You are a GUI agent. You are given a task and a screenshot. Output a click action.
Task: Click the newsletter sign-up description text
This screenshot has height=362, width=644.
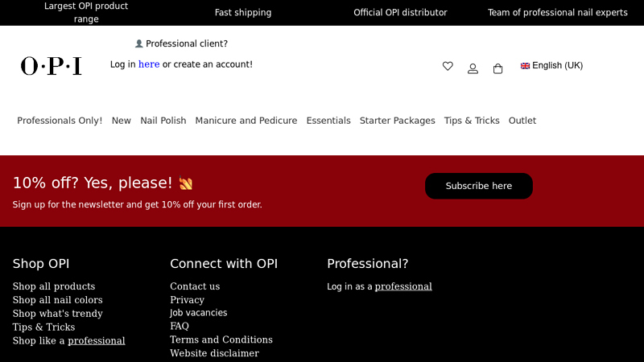click(137, 205)
